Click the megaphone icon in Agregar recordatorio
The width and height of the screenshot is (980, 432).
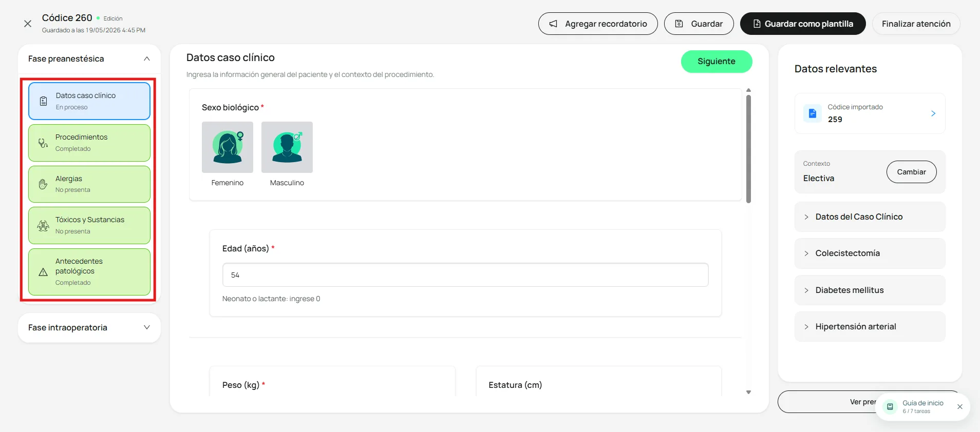[553, 24]
